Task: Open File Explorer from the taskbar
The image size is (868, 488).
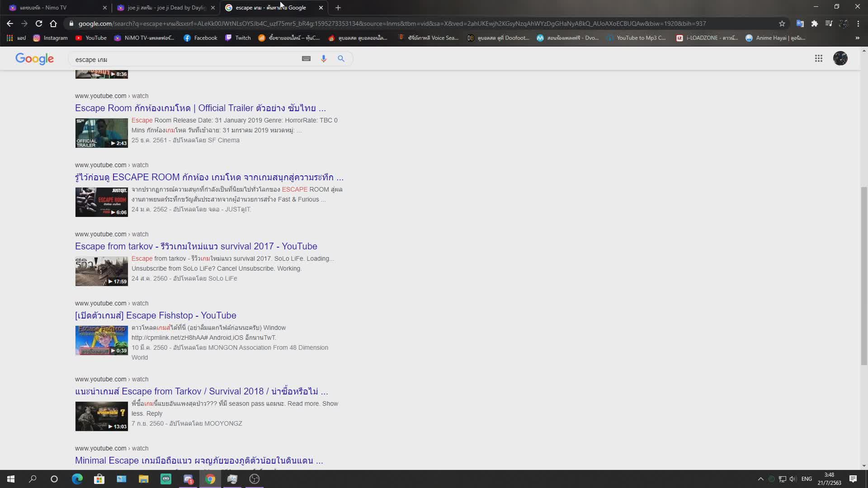Action: pos(143,479)
